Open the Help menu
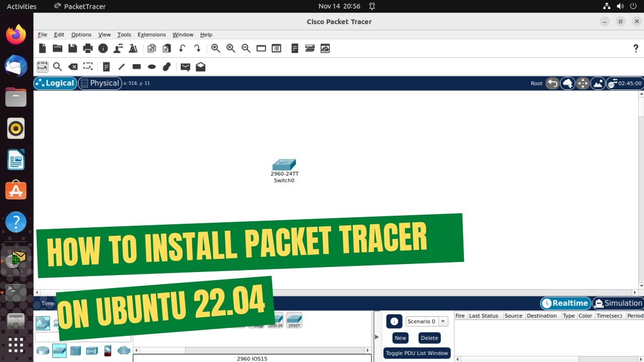644x362 pixels. pyautogui.click(x=206, y=35)
